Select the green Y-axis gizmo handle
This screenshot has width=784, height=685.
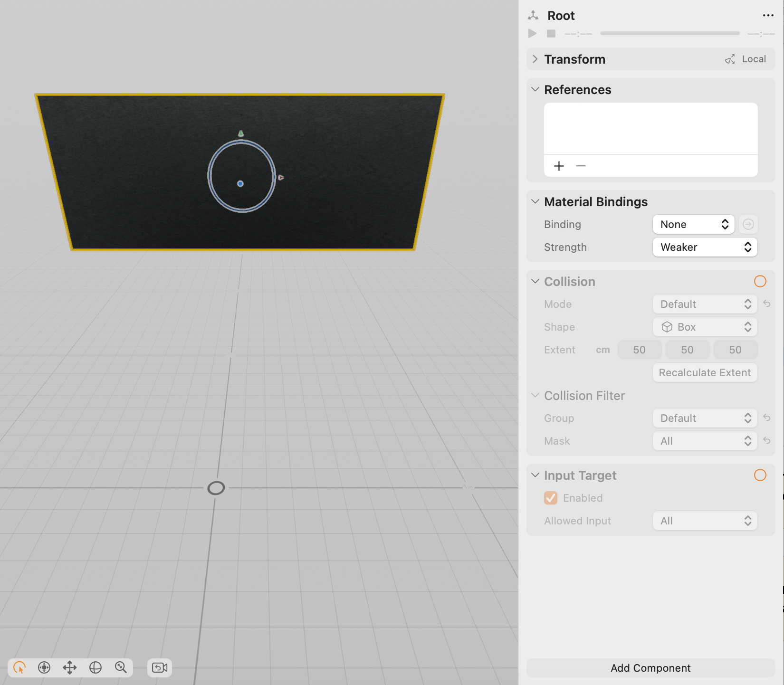241,133
